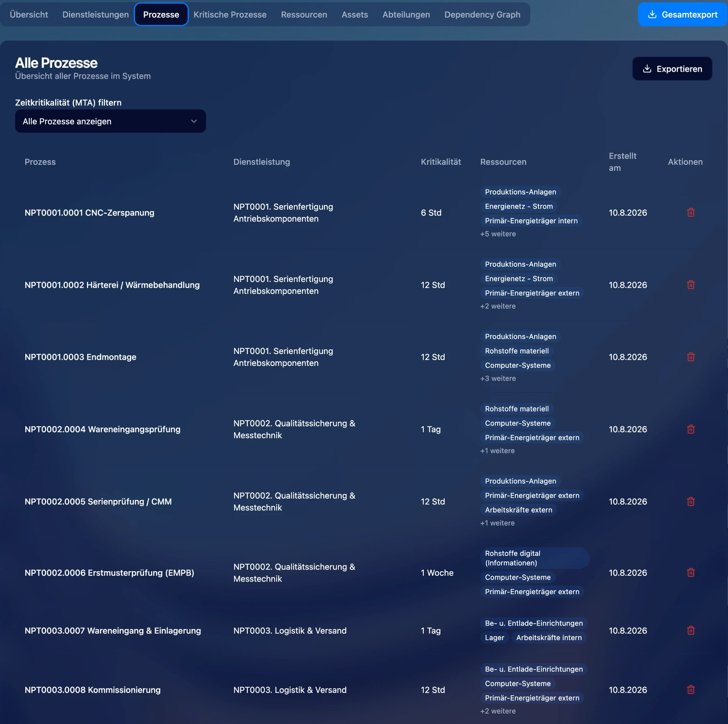Viewport: 728px width, 724px height.
Task: Switch to the Übersicht tab
Action: click(29, 15)
